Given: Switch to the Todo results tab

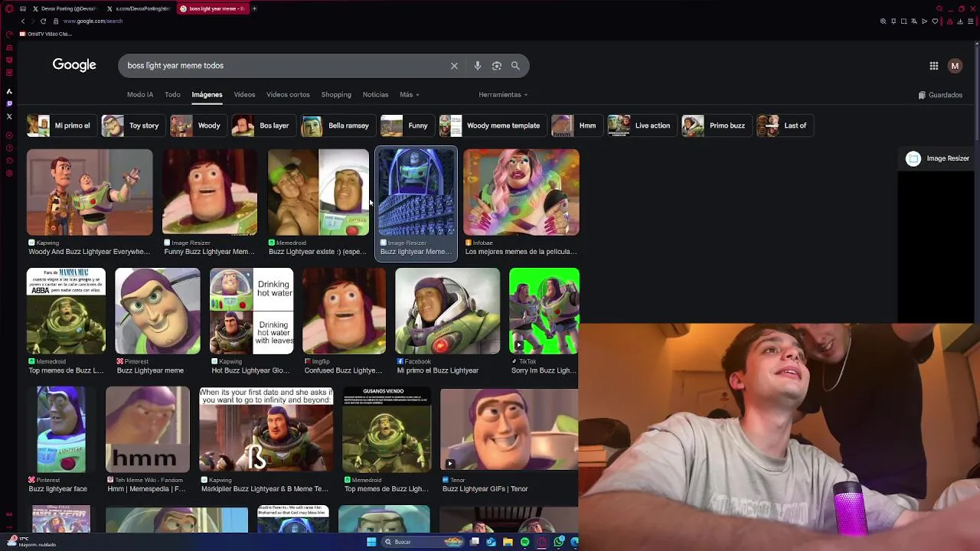Looking at the screenshot, I should [172, 95].
